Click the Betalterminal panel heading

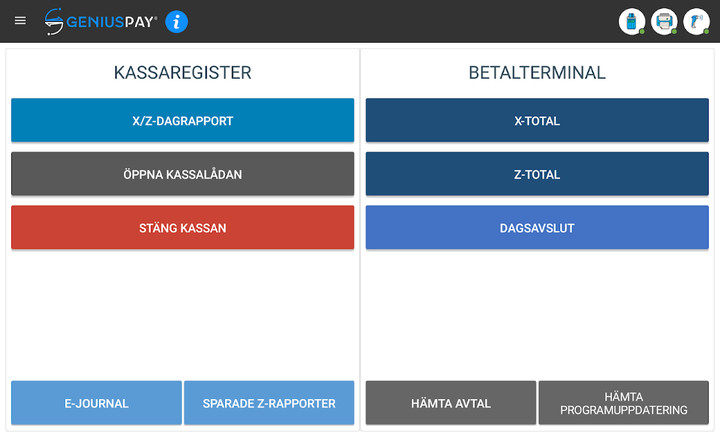pyautogui.click(x=537, y=72)
